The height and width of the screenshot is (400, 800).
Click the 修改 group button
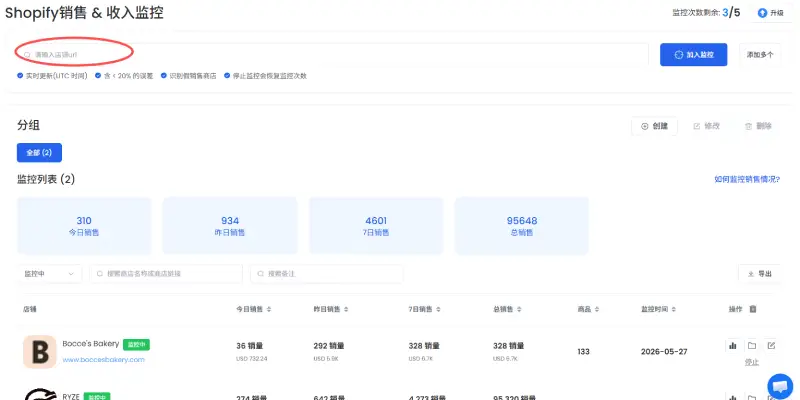coord(707,126)
